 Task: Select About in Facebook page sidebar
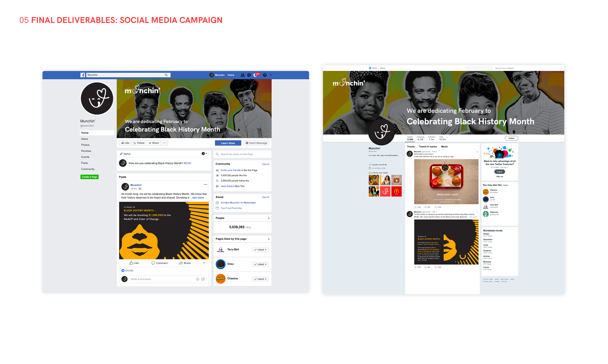(x=85, y=139)
